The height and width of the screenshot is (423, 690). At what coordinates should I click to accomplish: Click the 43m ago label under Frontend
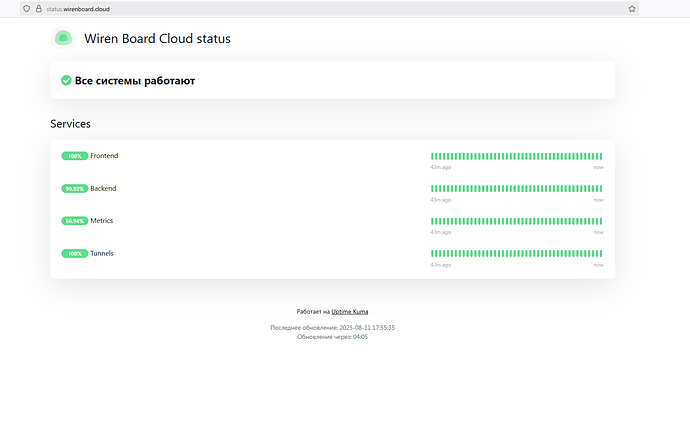tap(440, 167)
